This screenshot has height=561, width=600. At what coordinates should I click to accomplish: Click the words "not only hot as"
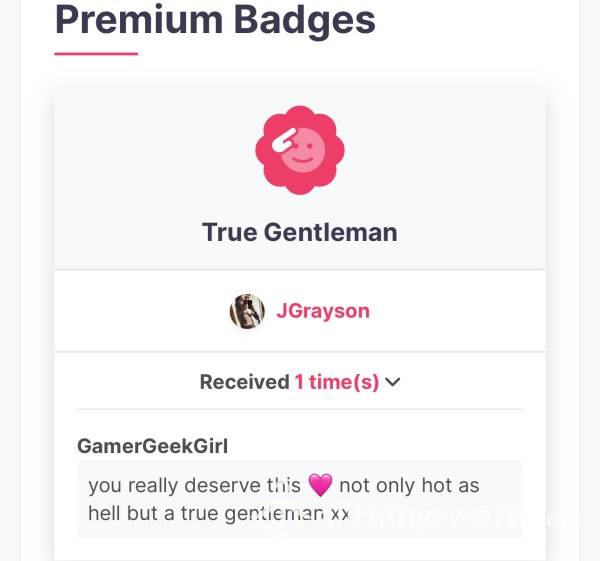pyautogui.click(x=409, y=485)
